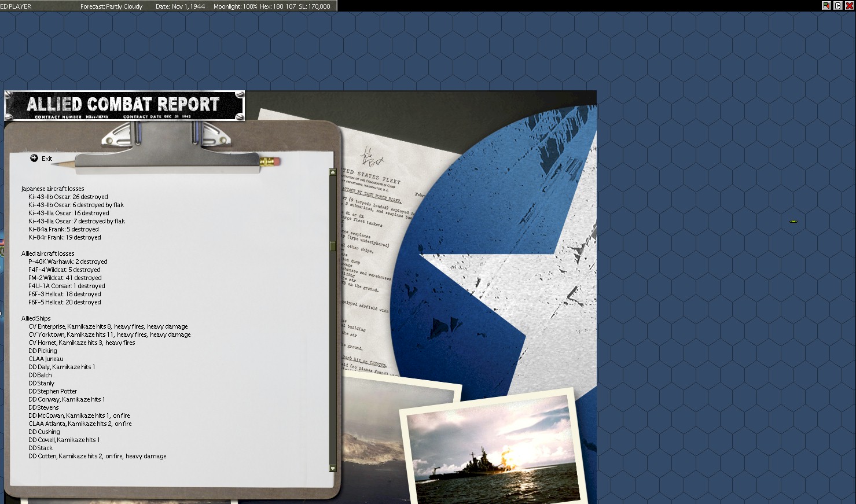Click the green and red flag icon
This screenshot has height=504, width=856.
pos(826,6)
